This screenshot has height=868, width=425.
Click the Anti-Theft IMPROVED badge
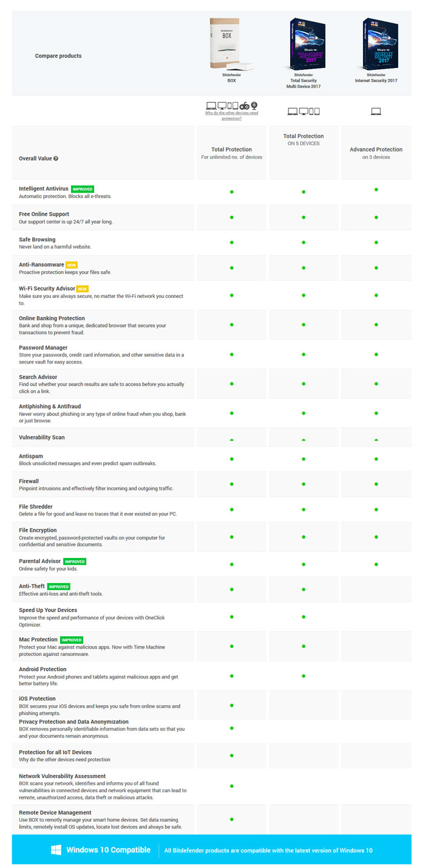coord(59,587)
